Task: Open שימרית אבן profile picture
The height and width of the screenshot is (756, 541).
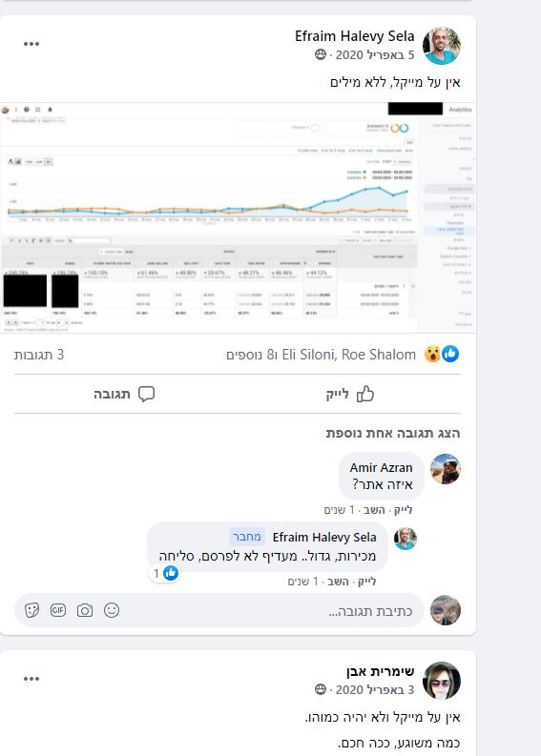Action: pyautogui.click(x=441, y=680)
